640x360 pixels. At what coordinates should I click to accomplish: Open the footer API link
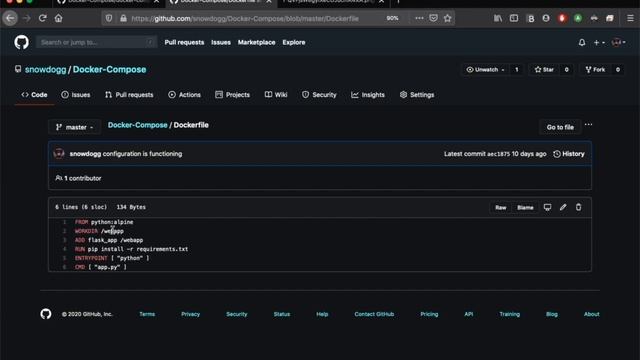click(x=469, y=314)
